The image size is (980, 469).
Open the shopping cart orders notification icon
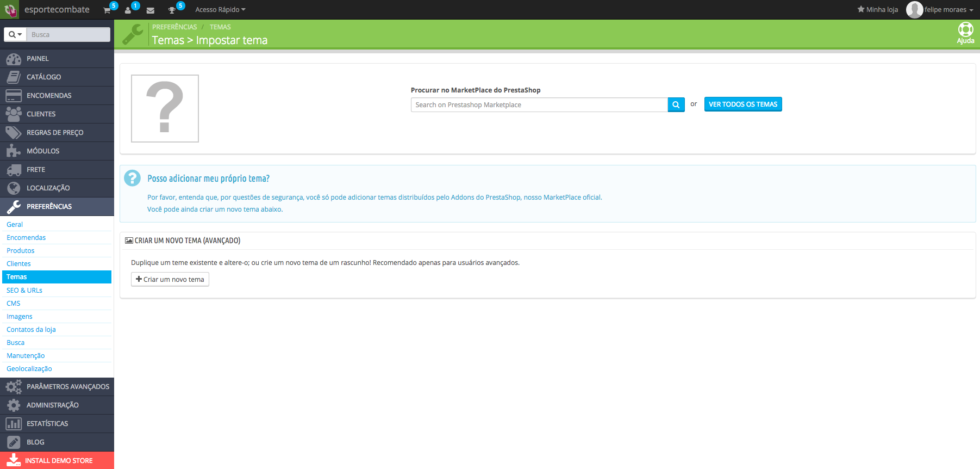point(107,10)
